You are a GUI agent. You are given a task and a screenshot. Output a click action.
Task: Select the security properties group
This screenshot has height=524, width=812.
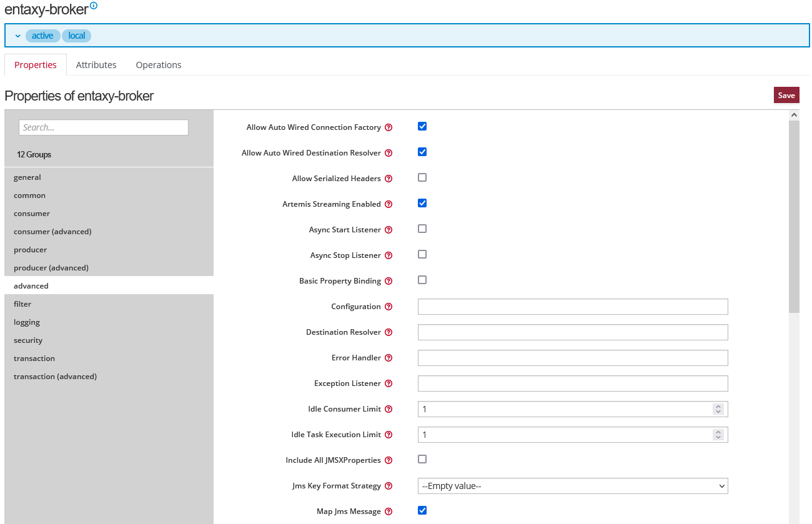(28, 340)
